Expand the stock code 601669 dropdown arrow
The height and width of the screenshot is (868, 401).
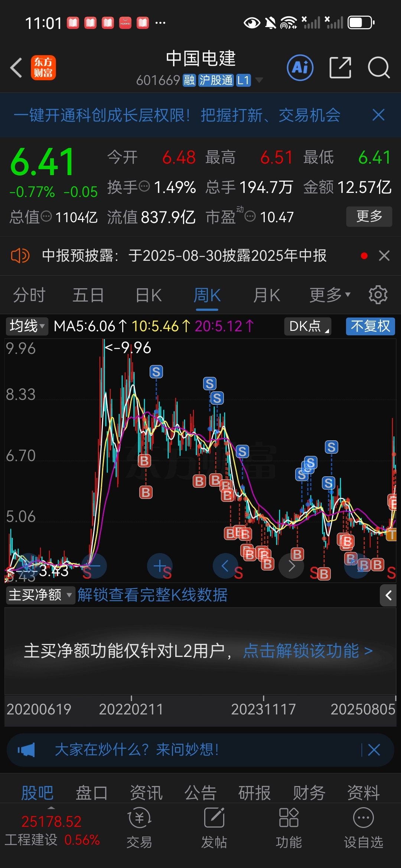pyautogui.click(x=259, y=80)
